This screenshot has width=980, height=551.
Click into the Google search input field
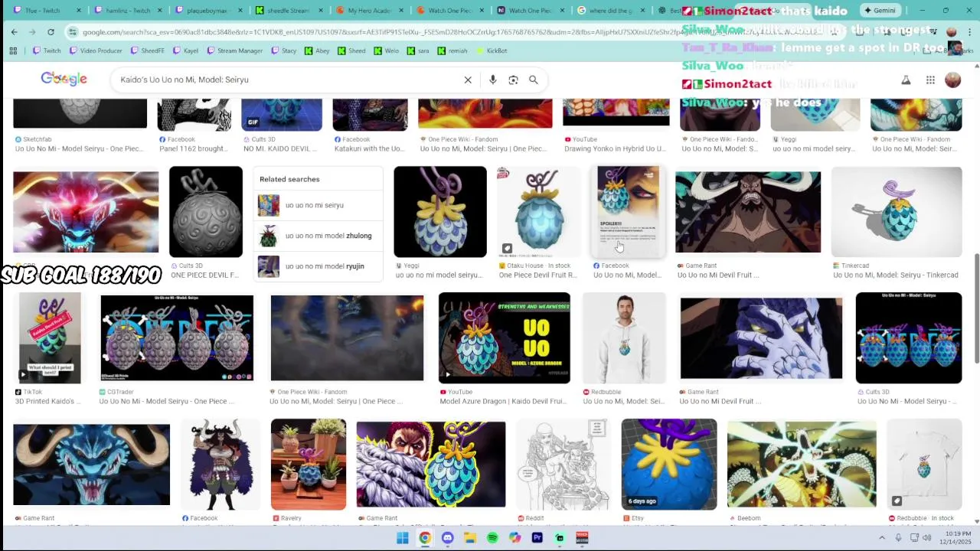coord(287,80)
